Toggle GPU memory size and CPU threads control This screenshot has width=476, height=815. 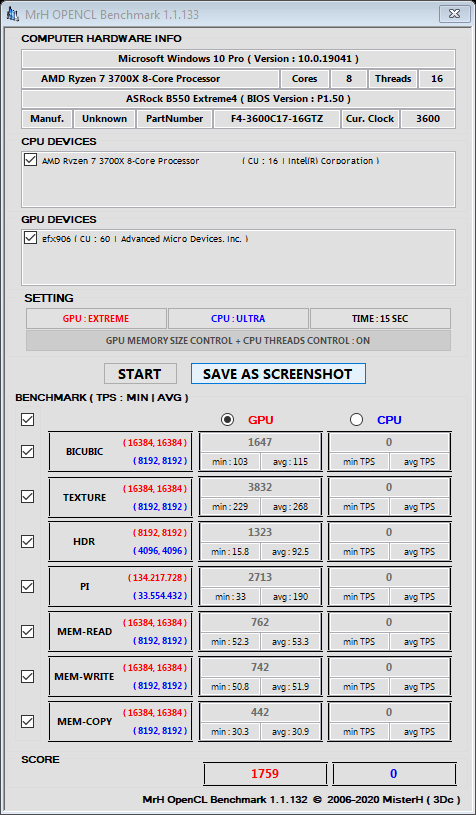(239, 341)
